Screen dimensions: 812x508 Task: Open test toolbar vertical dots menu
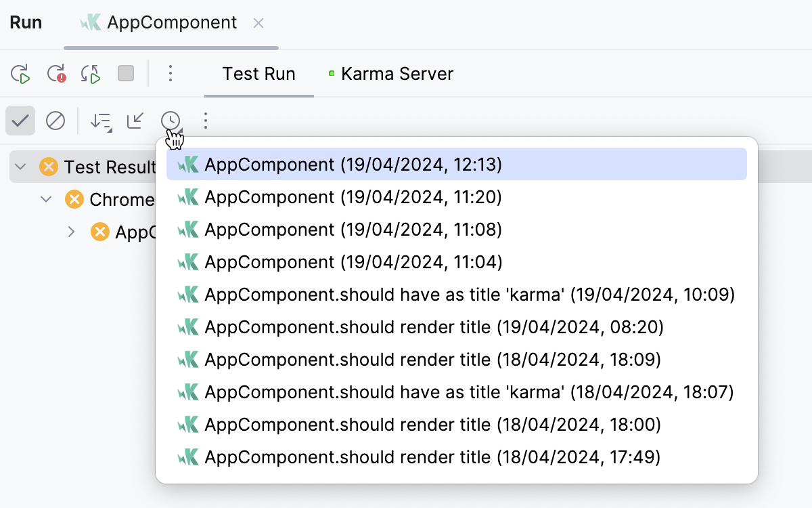point(206,121)
